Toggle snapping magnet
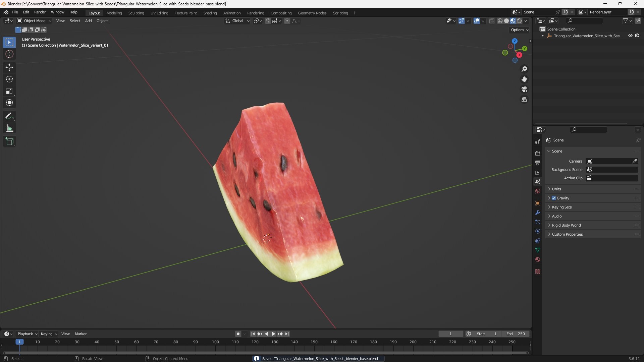Image resolution: width=644 pixels, height=362 pixels. (x=268, y=21)
